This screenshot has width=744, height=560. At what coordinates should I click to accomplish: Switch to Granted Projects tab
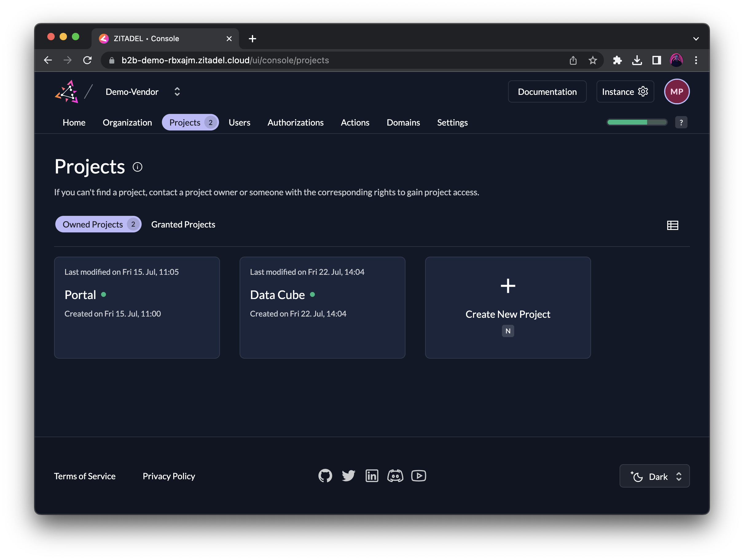pyautogui.click(x=183, y=224)
